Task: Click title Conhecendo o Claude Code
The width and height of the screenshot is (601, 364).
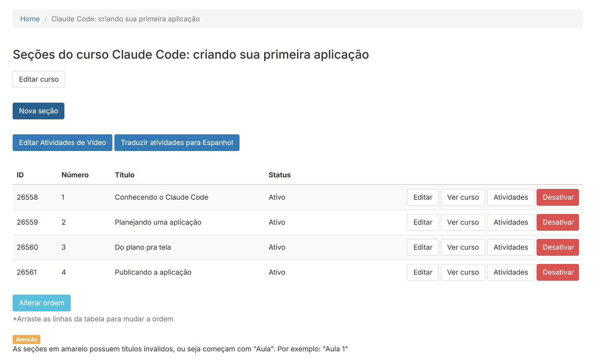Action: tap(161, 197)
